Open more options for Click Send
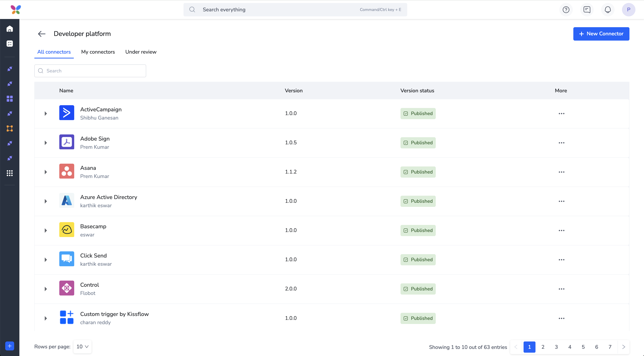 tap(562, 260)
